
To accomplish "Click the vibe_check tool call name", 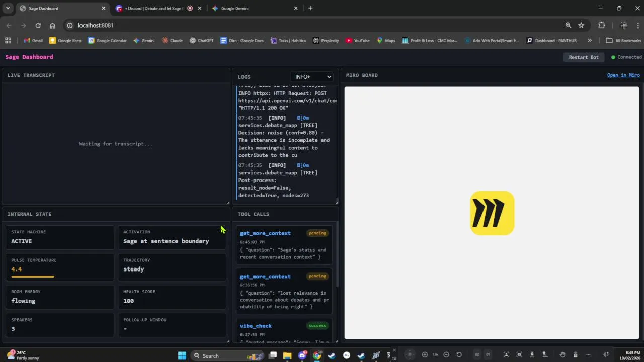I will (x=256, y=326).
